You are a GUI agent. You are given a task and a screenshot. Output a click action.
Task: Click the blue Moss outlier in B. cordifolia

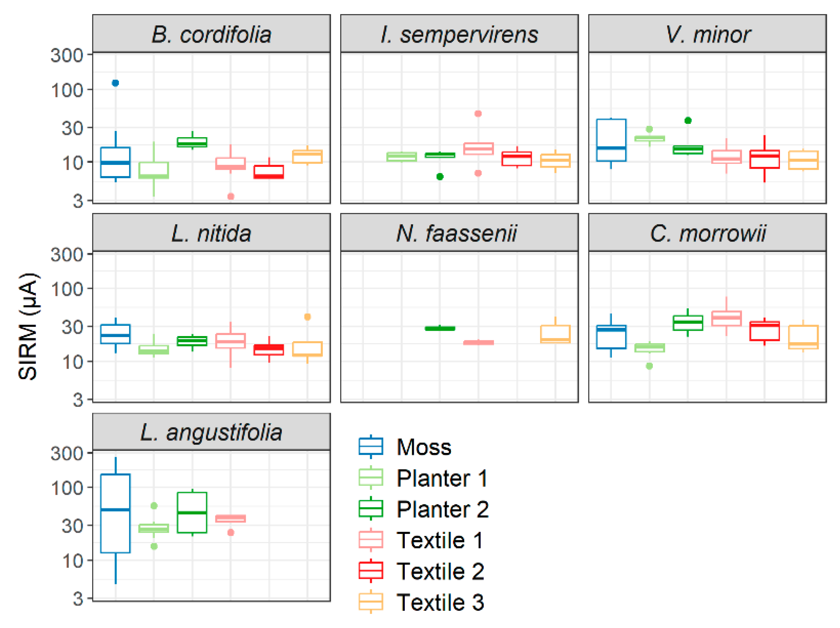tap(115, 83)
